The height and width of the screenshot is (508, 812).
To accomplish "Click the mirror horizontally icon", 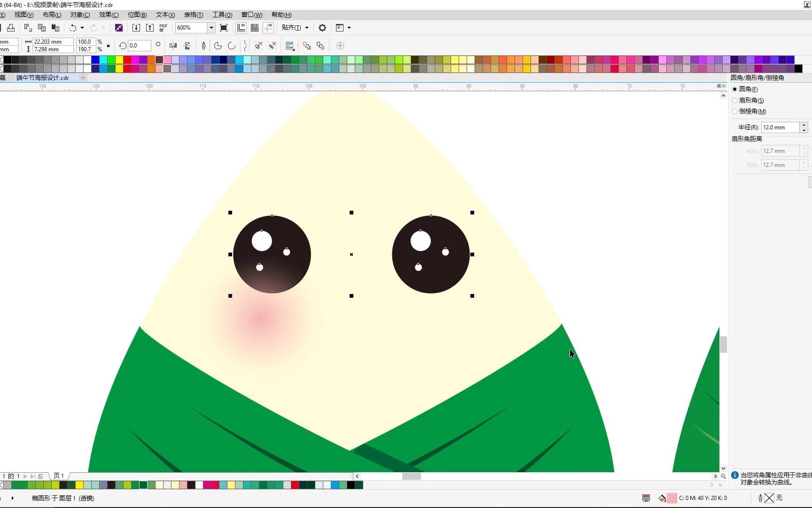I will [173, 46].
